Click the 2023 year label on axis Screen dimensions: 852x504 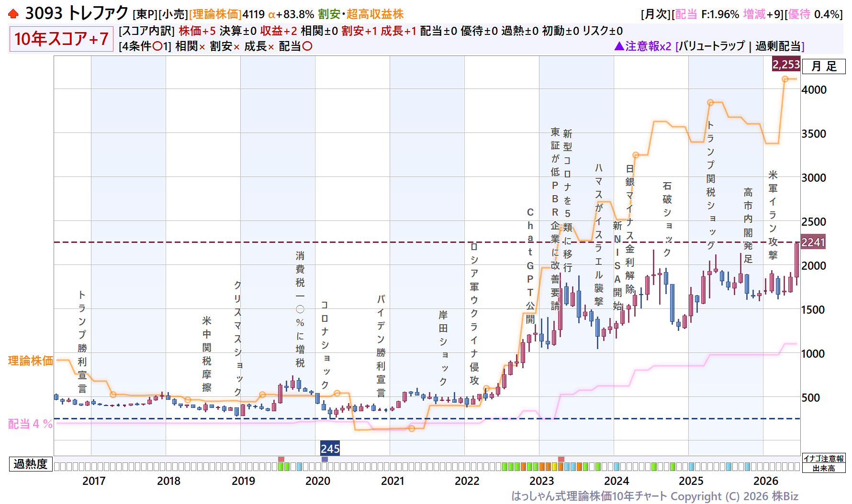(x=542, y=481)
